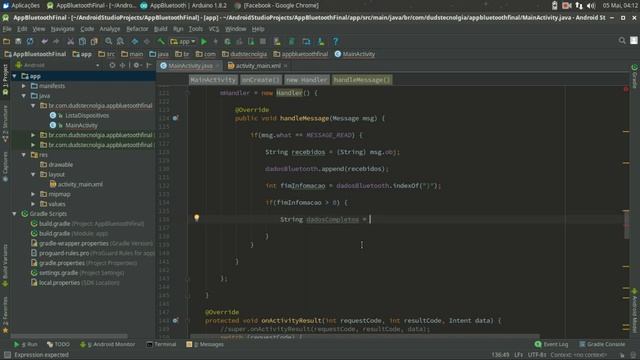Open the Messages tool window
The height and width of the screenshot is (360, 640).
[x=205, y=344]
